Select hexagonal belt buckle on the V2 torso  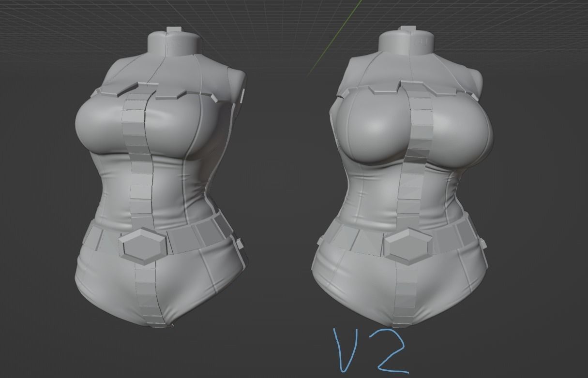[407, 247]
